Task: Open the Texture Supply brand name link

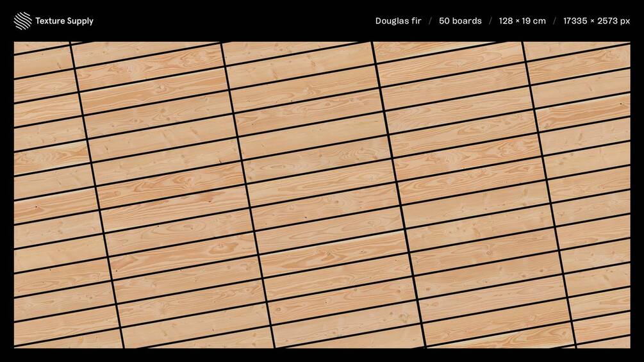Action: (x=64, y=21)
